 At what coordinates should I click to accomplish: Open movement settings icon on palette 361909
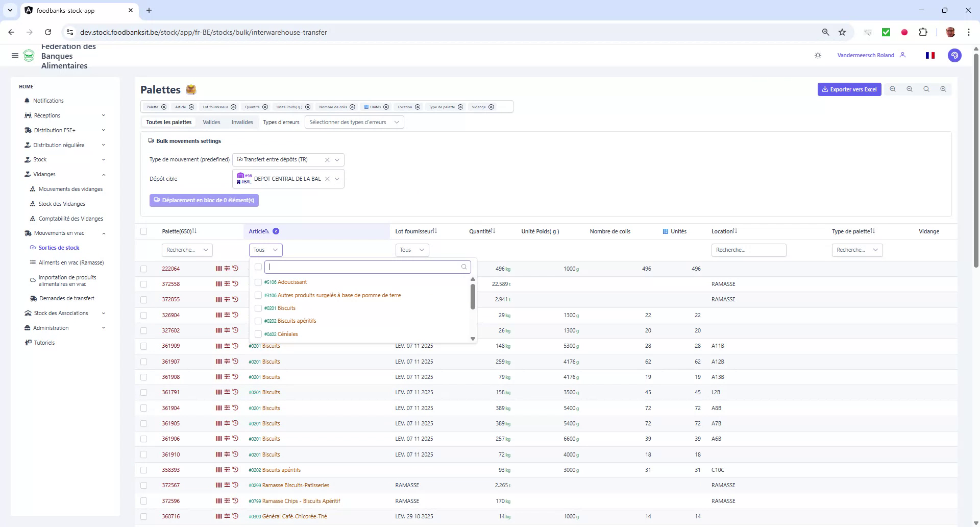pos(227,346)
